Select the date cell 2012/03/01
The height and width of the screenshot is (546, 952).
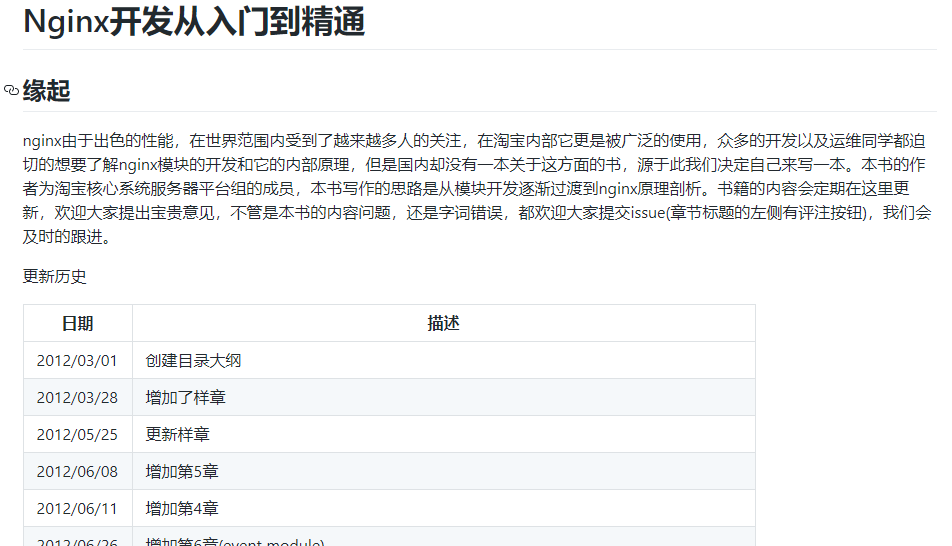point(78,360)
